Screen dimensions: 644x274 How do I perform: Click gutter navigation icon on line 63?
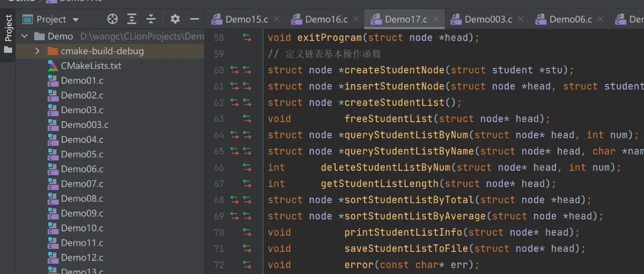point(247,119)
